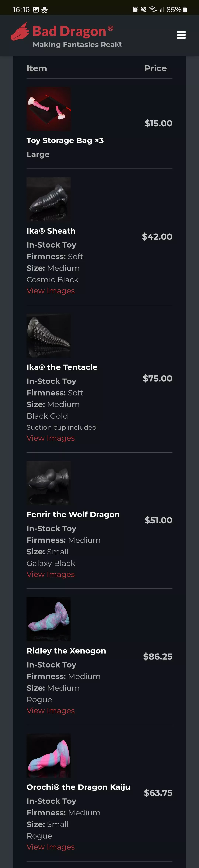
Task: Click View Images under Ika the Tentacle
Action: 51,438
